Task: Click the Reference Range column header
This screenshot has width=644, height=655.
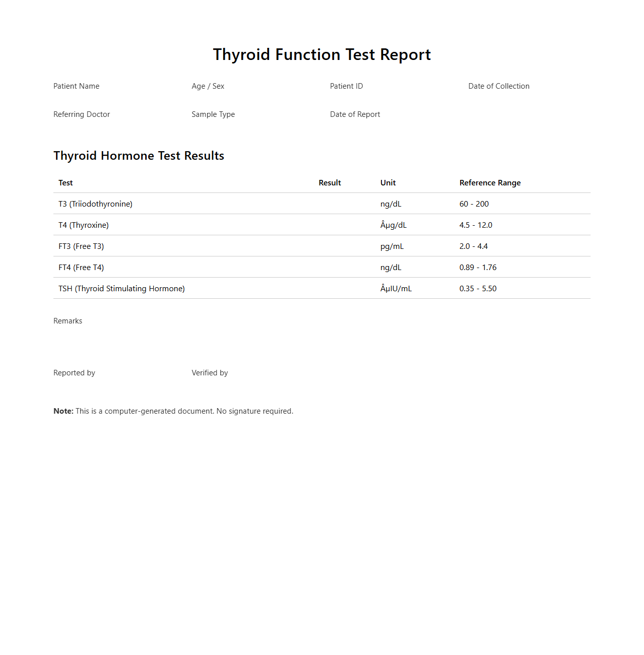Action: point(490,182)
